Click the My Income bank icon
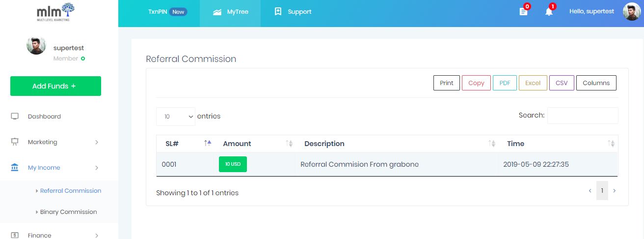 coord(15,168)
